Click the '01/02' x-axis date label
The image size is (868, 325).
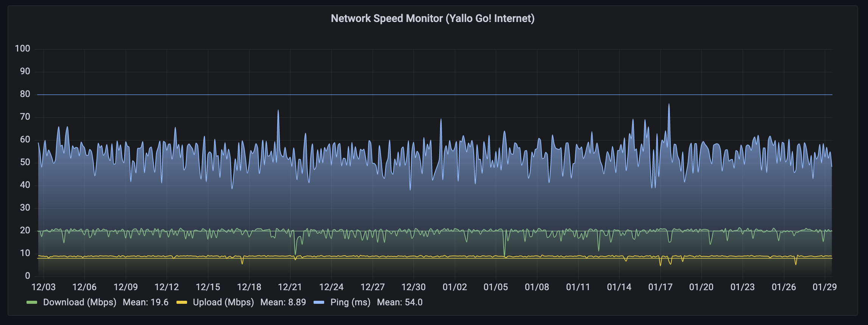(455, 287)
